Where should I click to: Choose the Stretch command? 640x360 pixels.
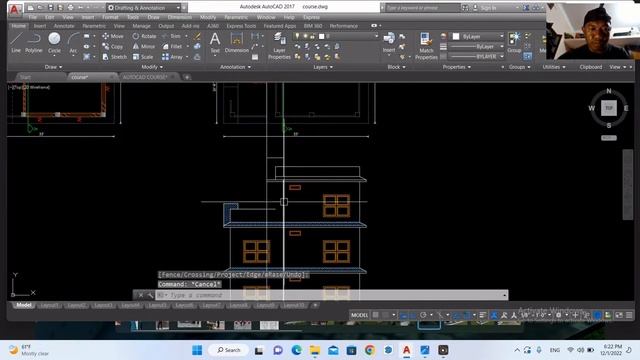coord(114,57)
